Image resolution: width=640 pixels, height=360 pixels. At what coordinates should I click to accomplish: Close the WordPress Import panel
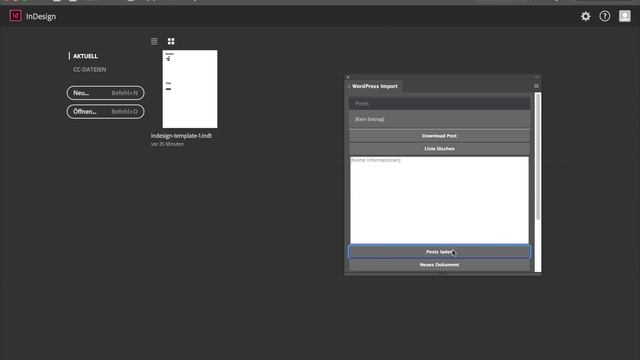pyautogui.click(x=348, y=77)
